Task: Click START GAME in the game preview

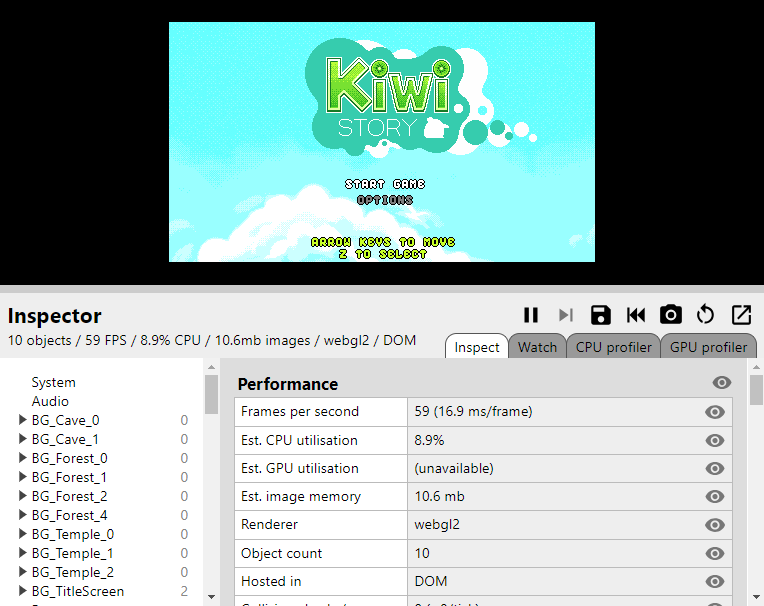Action: point(385,184)
